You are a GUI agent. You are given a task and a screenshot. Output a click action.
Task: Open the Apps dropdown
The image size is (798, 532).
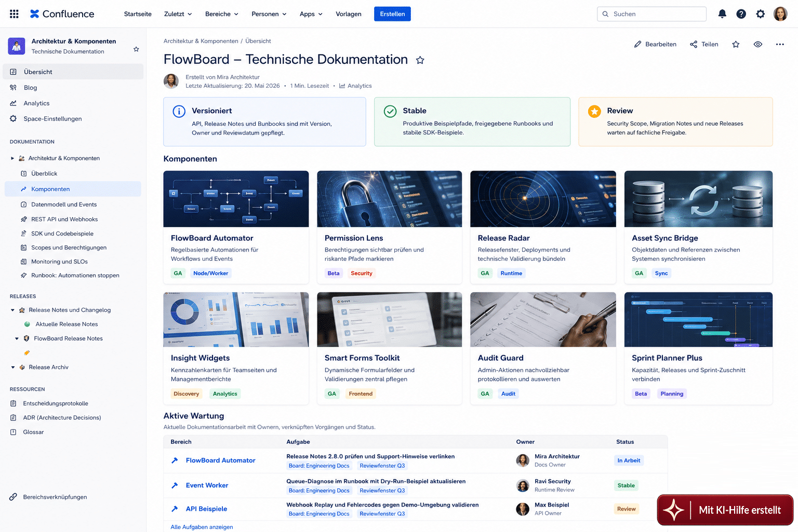point(311,14)
